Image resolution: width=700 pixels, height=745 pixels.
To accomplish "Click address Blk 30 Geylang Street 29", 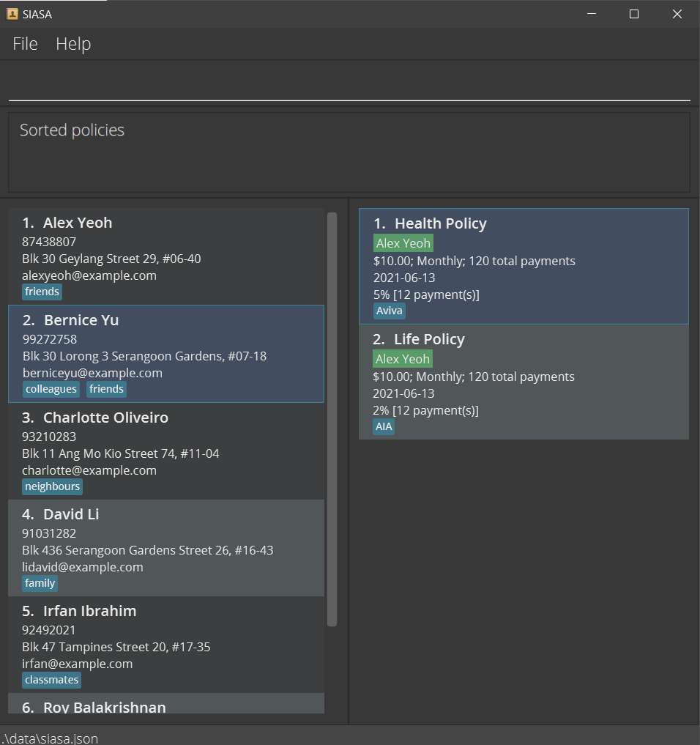I will point(111,259).
